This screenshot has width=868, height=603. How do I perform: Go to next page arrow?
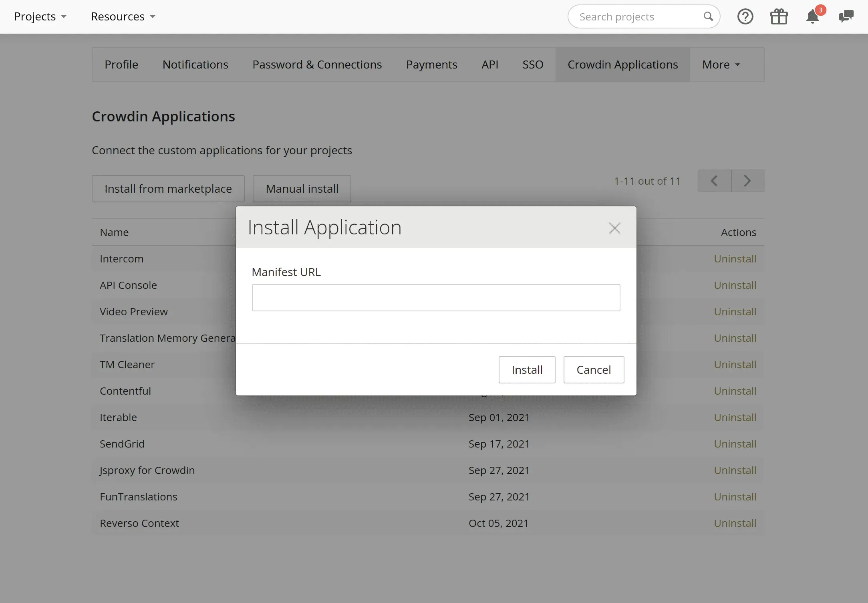tap(747, 181)
